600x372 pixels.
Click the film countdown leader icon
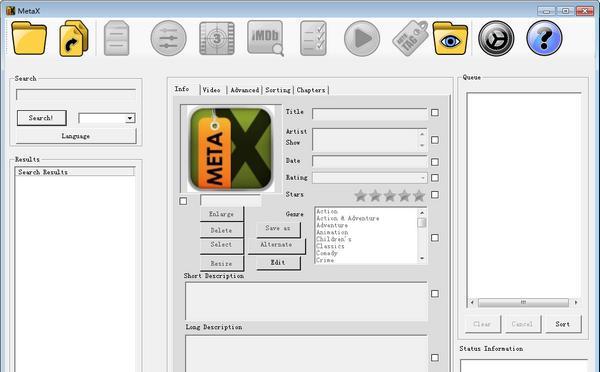click(x=217, y=38)
